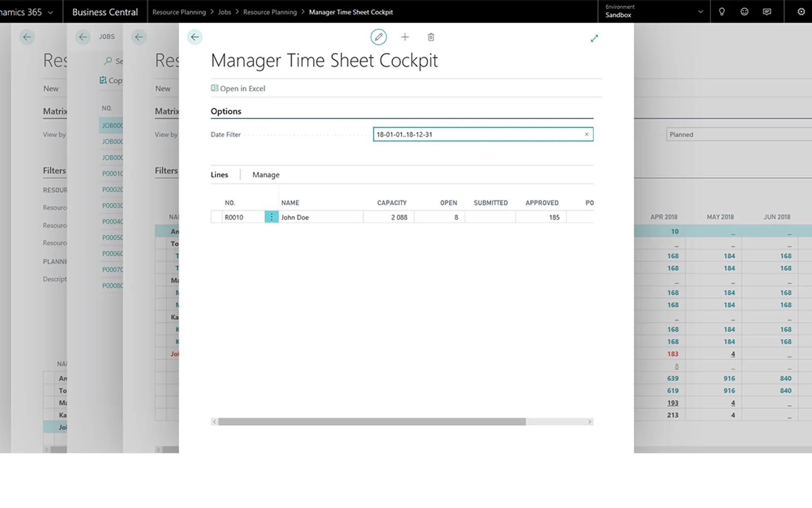Click the Resource Planning breadcrumb after Jobs
The image size is (812, 508).
270,12
